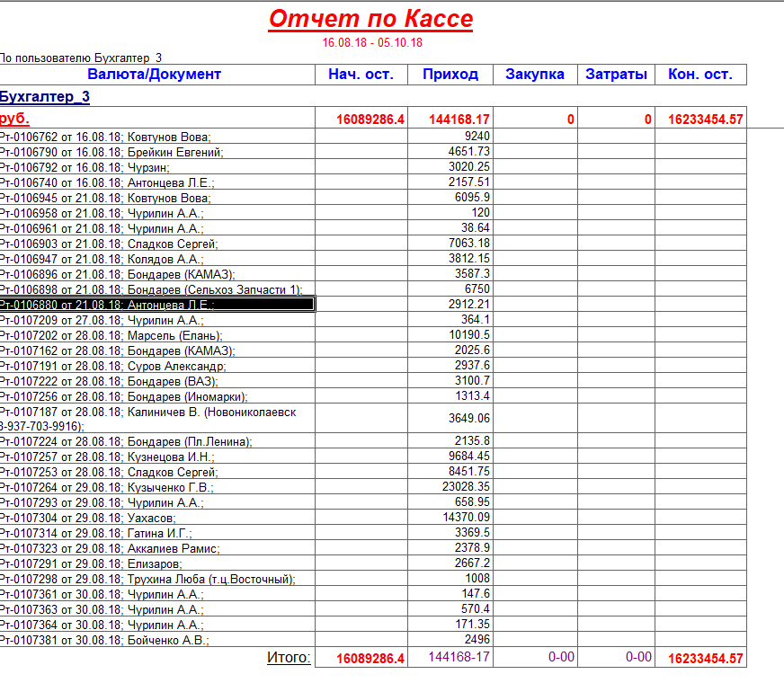
Task: Select the 'Закупка' column header
Action: (x=535, y=75)
